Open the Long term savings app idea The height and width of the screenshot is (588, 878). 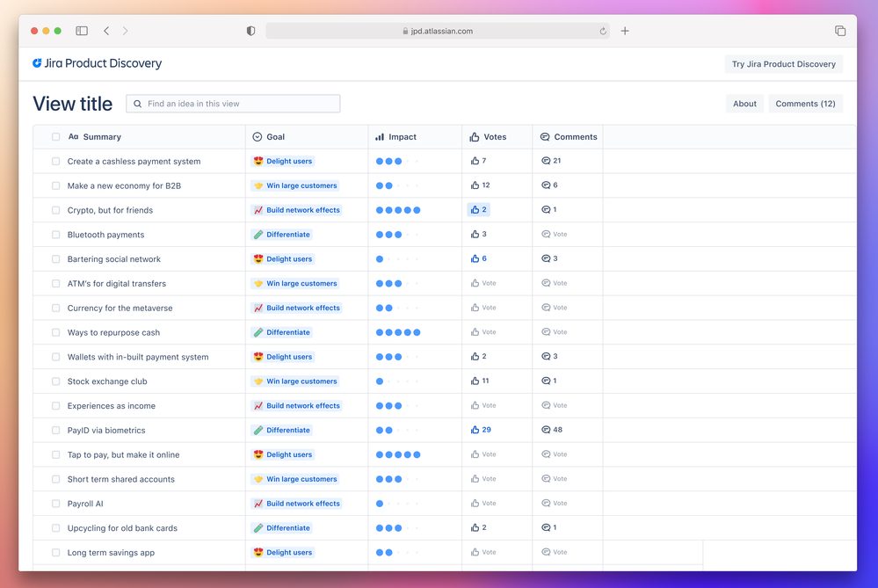pyautogui.click(x=111, y=553)
